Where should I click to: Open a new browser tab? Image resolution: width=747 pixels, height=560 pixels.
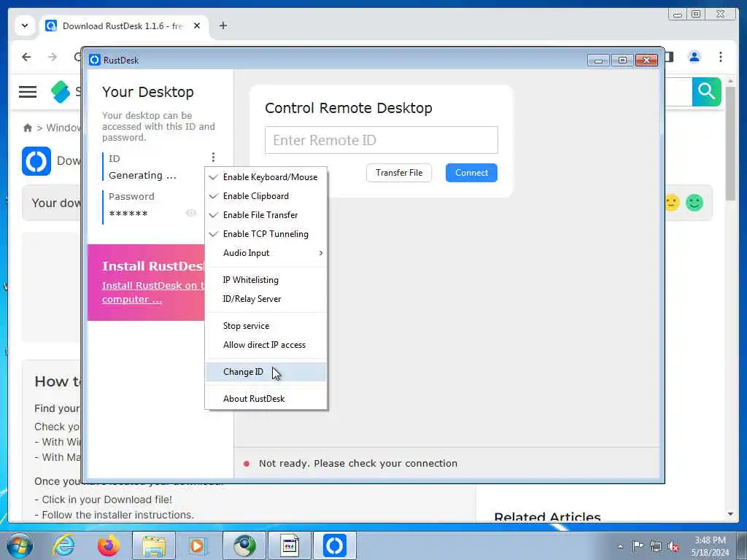pyautogui.click(x=223, y=26)
